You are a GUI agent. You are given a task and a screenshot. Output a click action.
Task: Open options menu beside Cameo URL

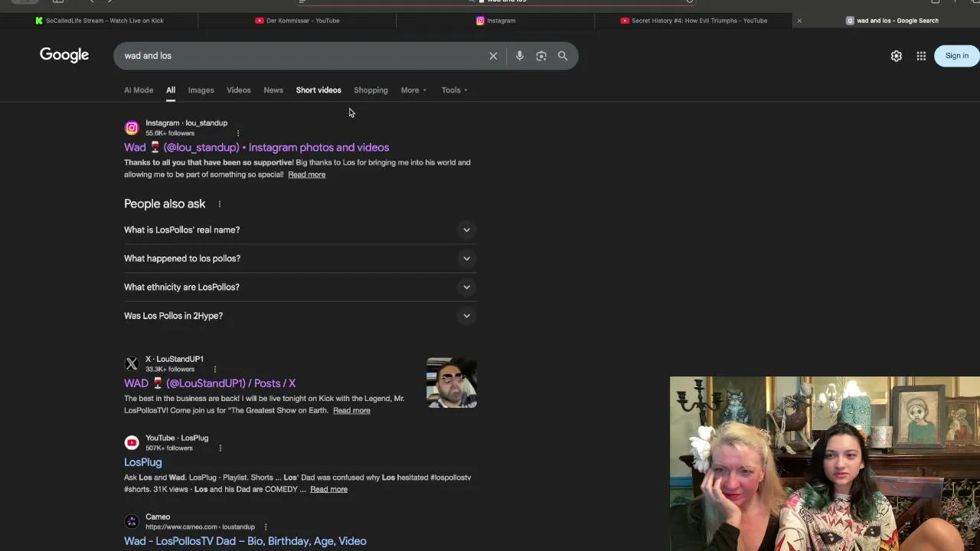pos(266,527)
